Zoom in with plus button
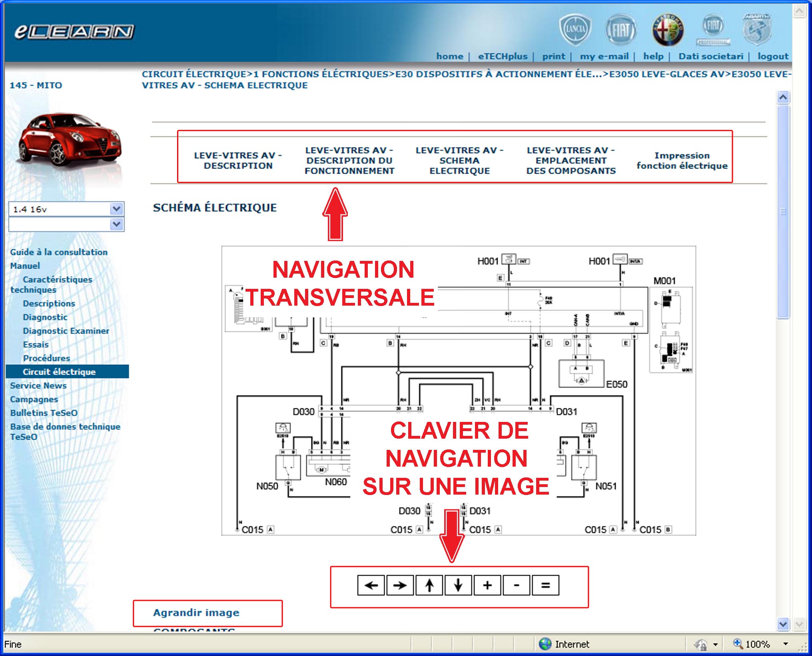This screenshot has width=812, height=656. click(x=487, y=585)
